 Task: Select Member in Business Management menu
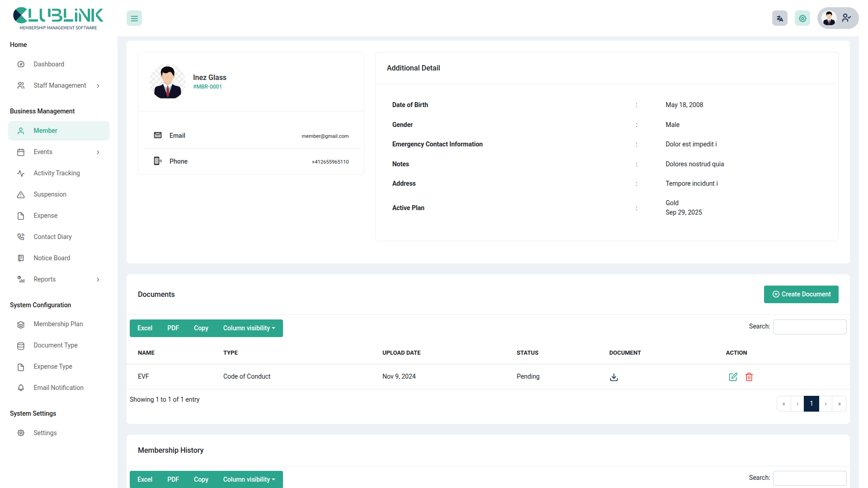point(46,131)
